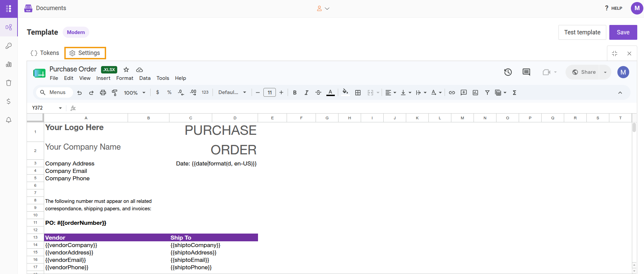Open the fill color picker
The width and height of the screenshot is (644, 274).
pos(345,92)
